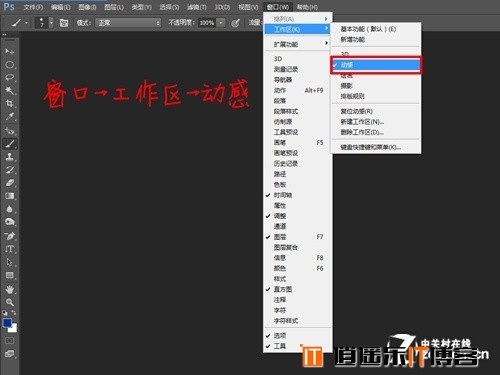
Task: Expand the 工作区(K) submenu
Action: pos(298,29)
